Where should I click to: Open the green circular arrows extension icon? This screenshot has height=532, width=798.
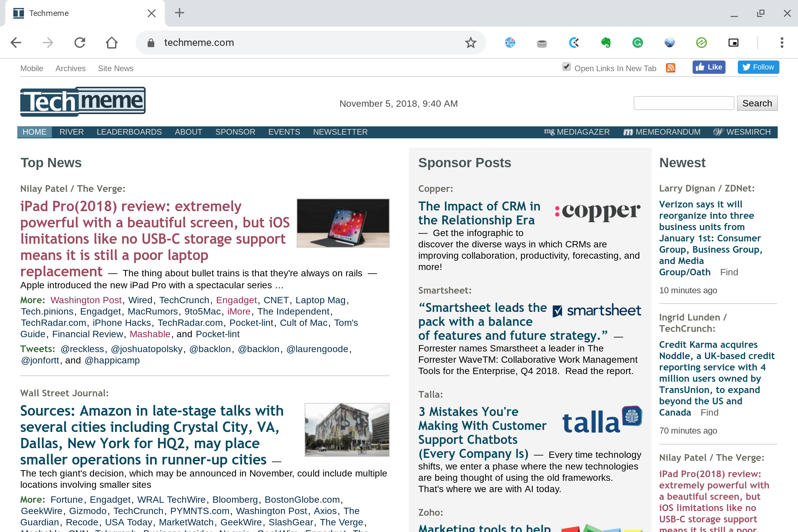[701, 43]
